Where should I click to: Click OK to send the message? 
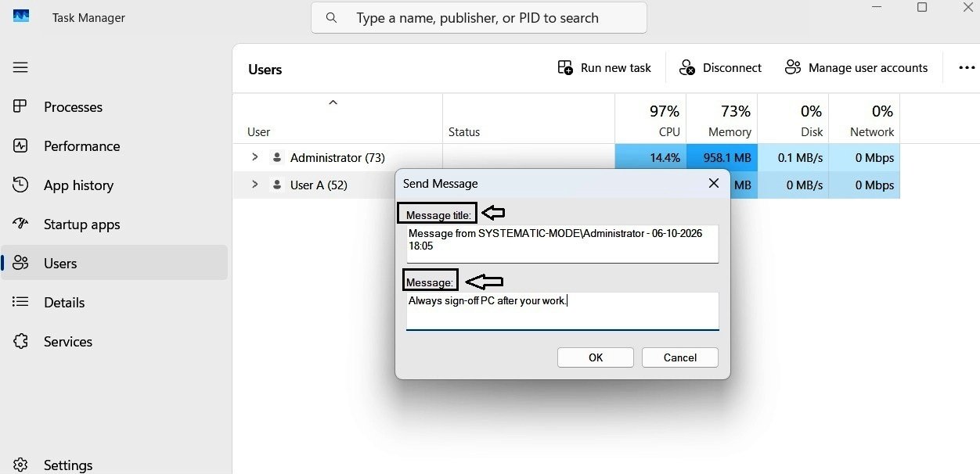point(596,357)
